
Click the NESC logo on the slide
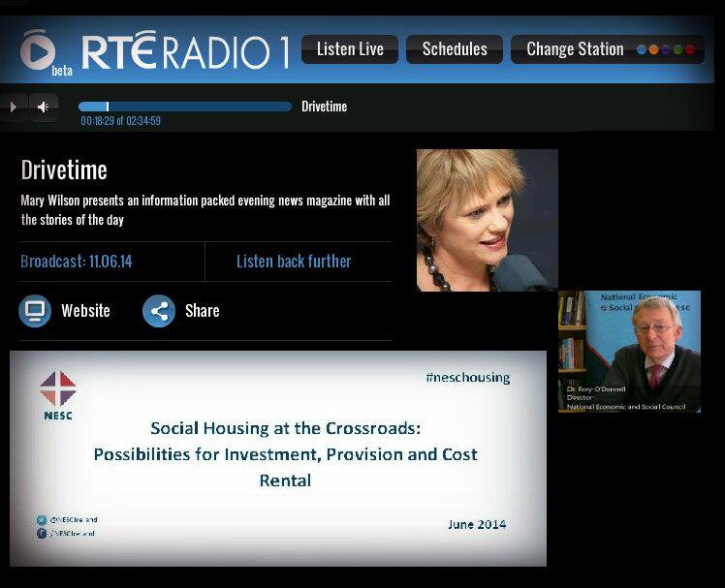(x=58, y=395)
